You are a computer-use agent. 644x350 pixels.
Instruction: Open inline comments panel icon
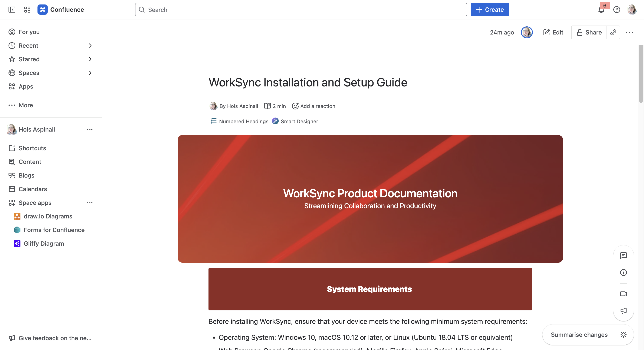point(623,255)
